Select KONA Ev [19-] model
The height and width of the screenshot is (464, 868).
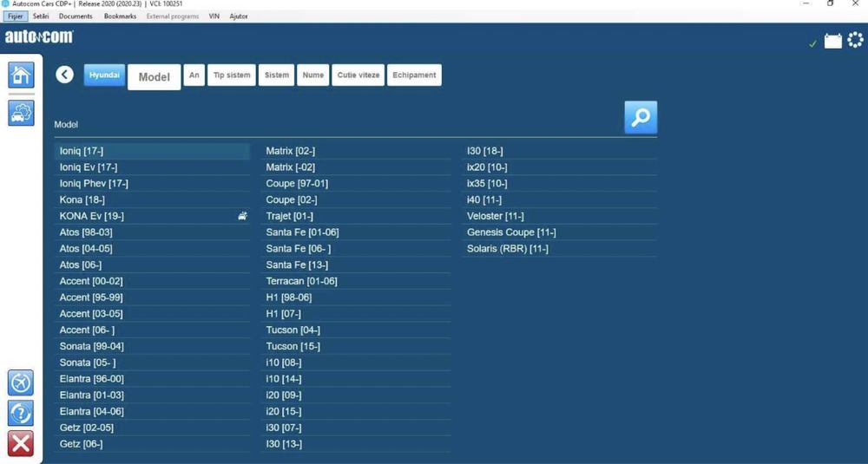(x=152, y=216)
